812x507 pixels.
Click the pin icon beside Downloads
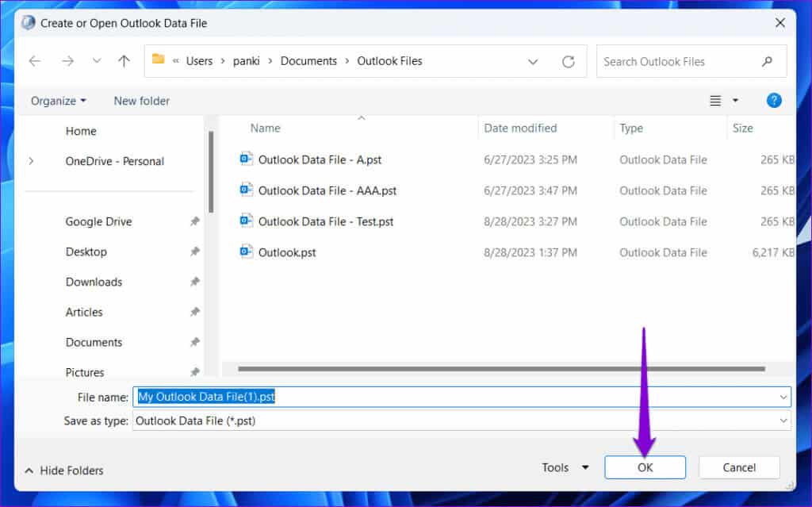click(x=195, y=282)
